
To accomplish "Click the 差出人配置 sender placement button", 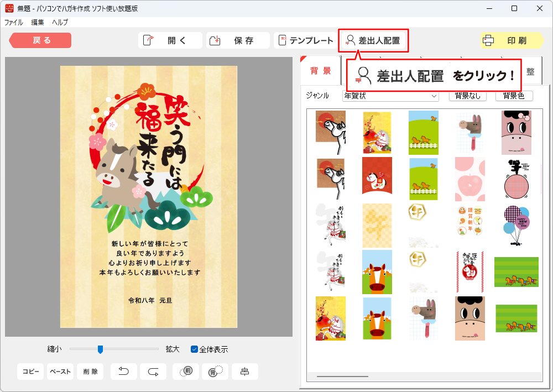I will pyautogui.click(x=373, y=40).
